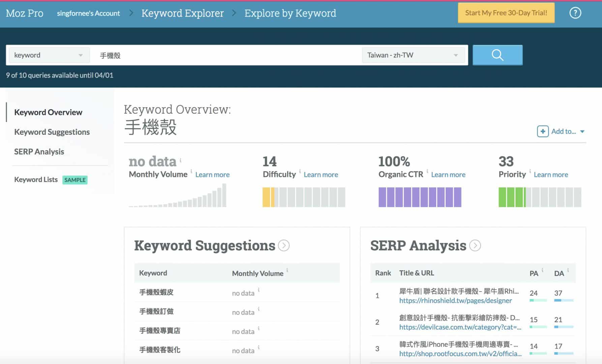Image resolution: width=602 pixels, height=364 pixels.
Task: Click SERP rank 1 title 犀牛盾
Action: tap(459, 291)
